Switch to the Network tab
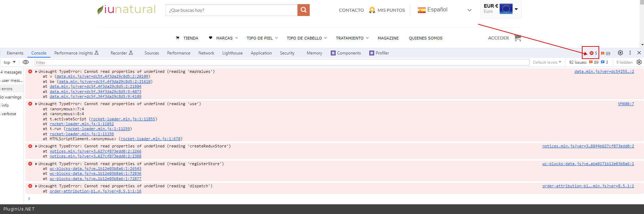644x214 pixels. point(206,53)
